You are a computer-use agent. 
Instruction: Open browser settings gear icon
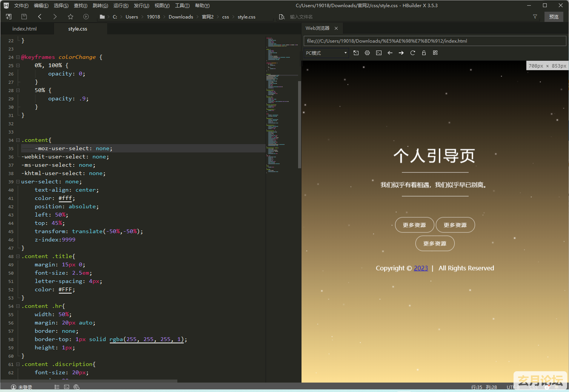pos(368,53)
